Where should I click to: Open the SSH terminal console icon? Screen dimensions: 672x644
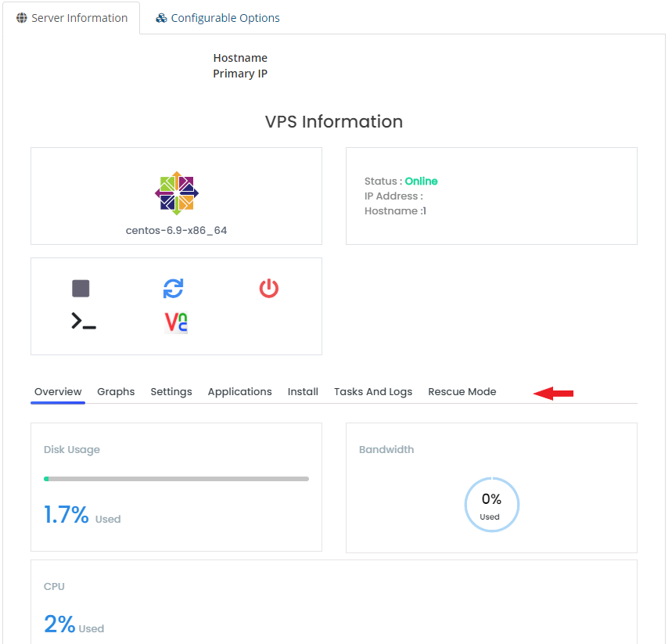click(x=84, y=321)
